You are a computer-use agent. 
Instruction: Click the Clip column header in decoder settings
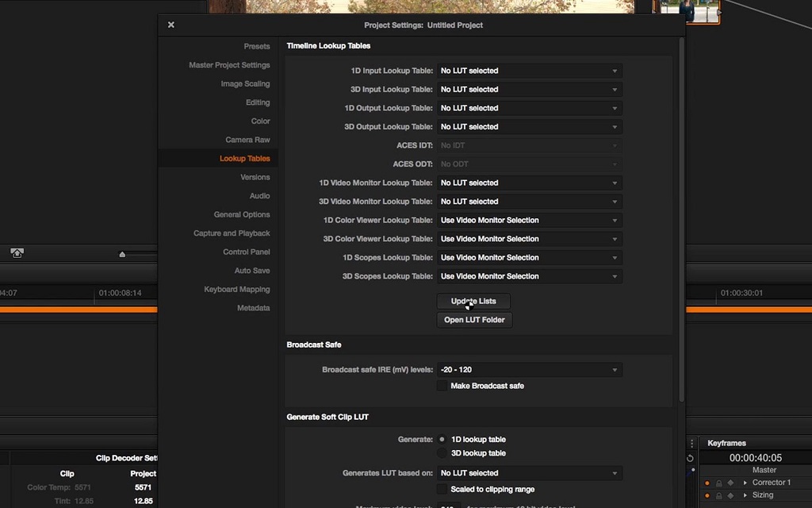67,473
